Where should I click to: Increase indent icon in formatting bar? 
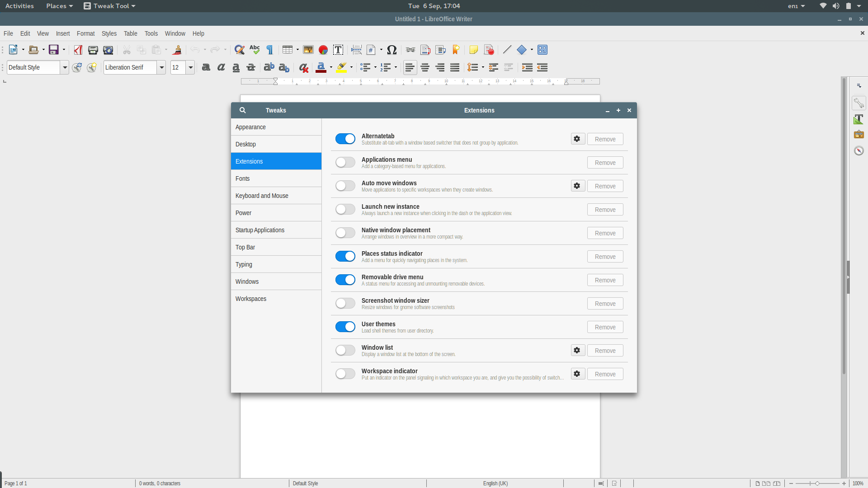click(527, 67)
